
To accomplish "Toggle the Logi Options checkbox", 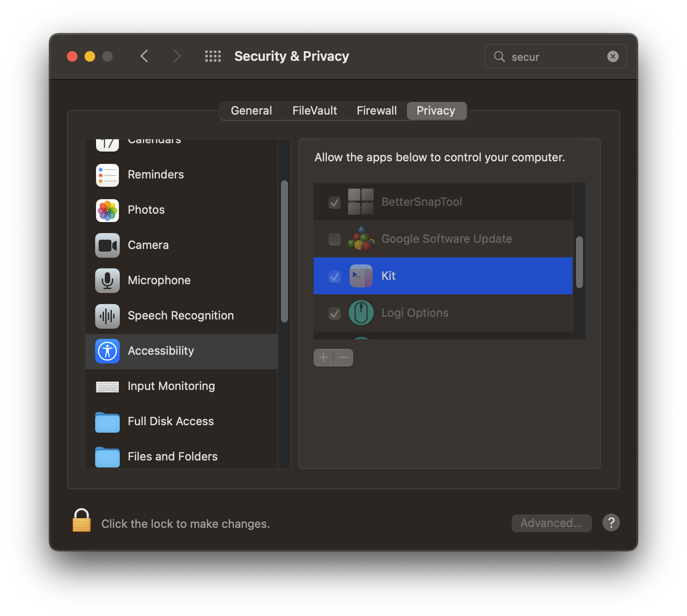I will [x=335, y=313].
